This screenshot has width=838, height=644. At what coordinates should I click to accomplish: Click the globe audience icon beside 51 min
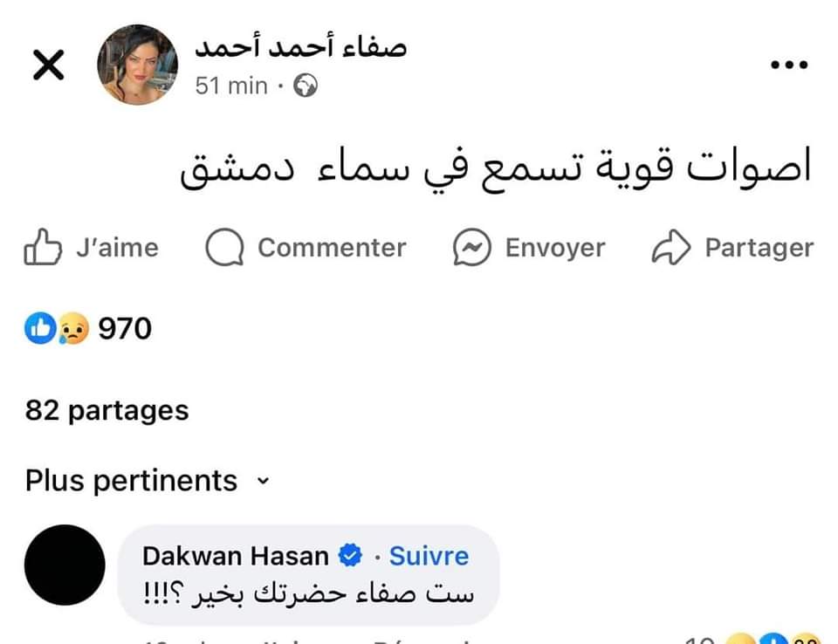(x=306, y=86)
